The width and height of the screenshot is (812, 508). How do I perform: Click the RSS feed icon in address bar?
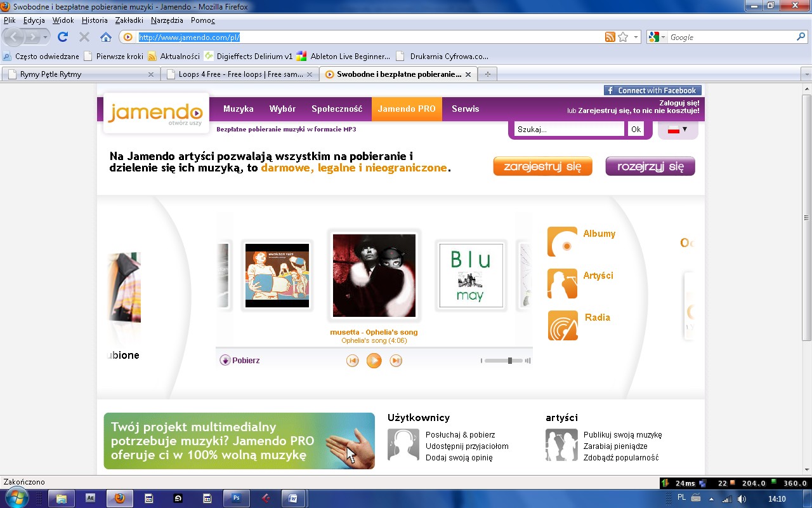click(x=610, y=37)
